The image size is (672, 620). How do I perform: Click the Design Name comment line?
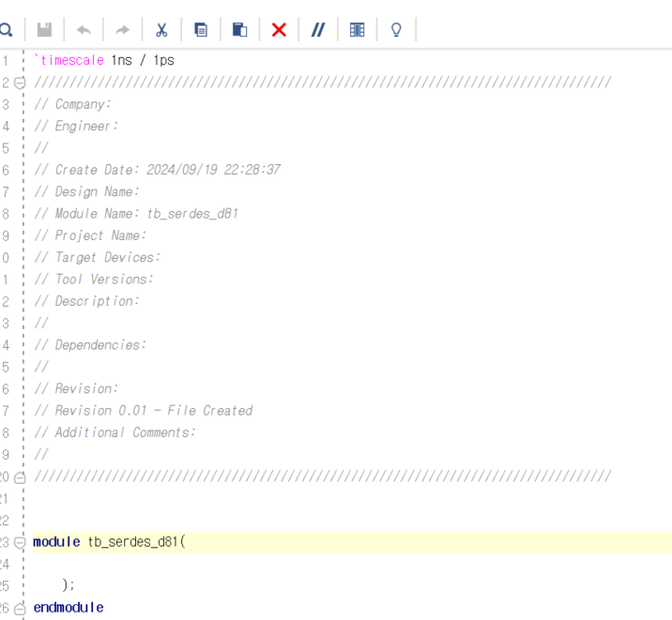tap(86, 192)
